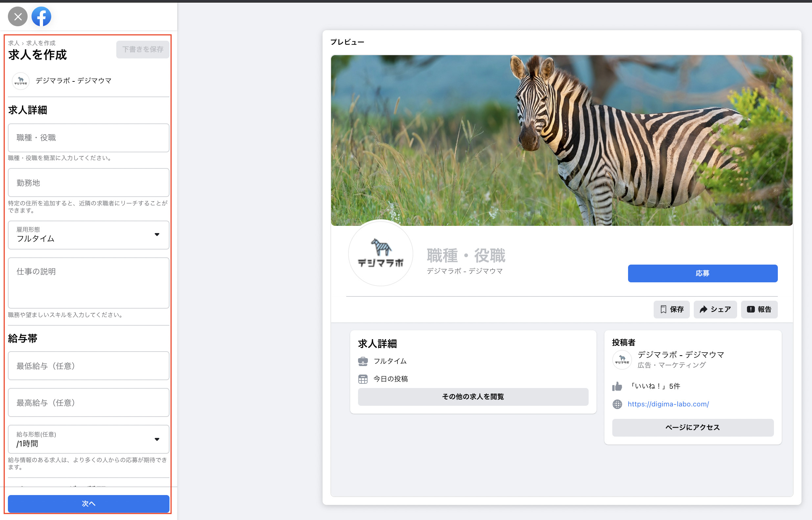Open the https://digima-labo.com/ link

pyautogui.click(x=668, y=404)
